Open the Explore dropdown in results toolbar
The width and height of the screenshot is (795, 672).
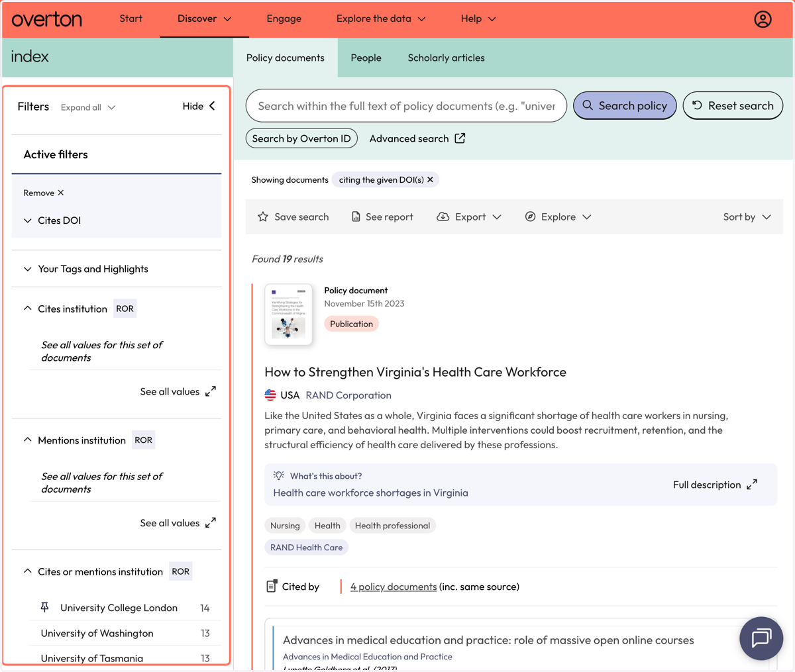point(558,216)
